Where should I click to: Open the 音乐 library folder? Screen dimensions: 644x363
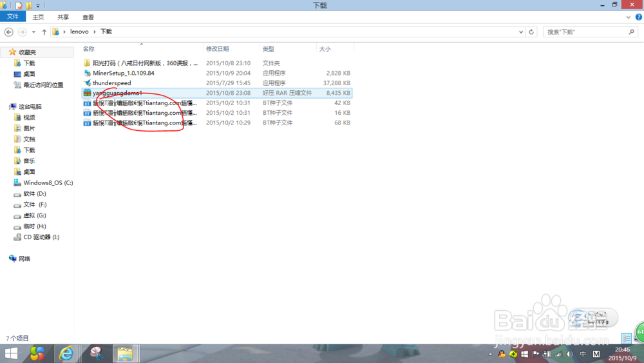point(29,161)
